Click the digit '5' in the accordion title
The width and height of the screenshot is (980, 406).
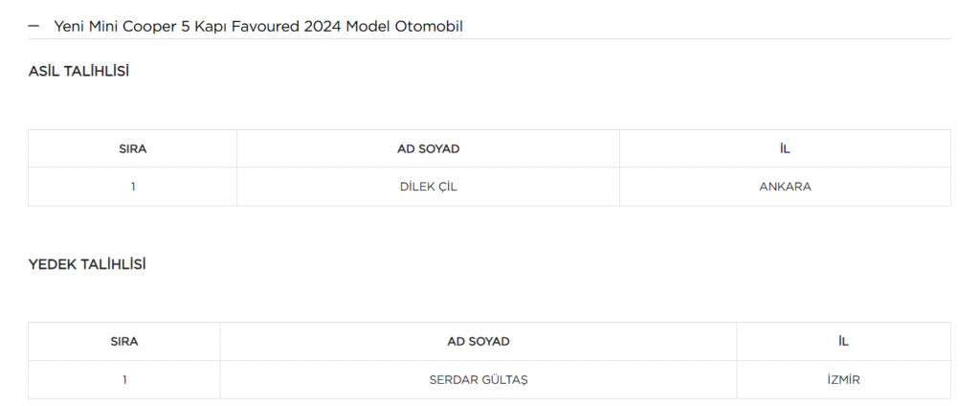point(184,27)
